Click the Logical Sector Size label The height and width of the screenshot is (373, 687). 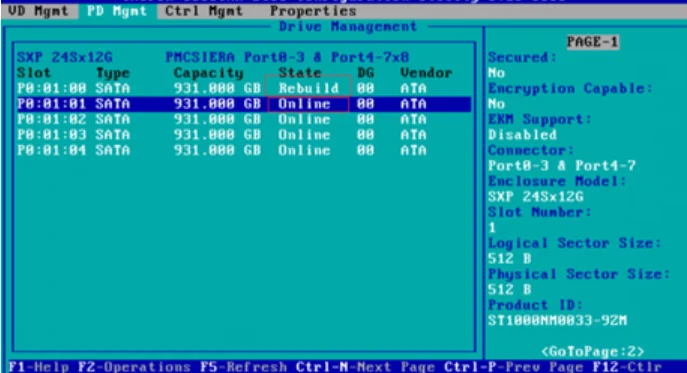point(574,243)
